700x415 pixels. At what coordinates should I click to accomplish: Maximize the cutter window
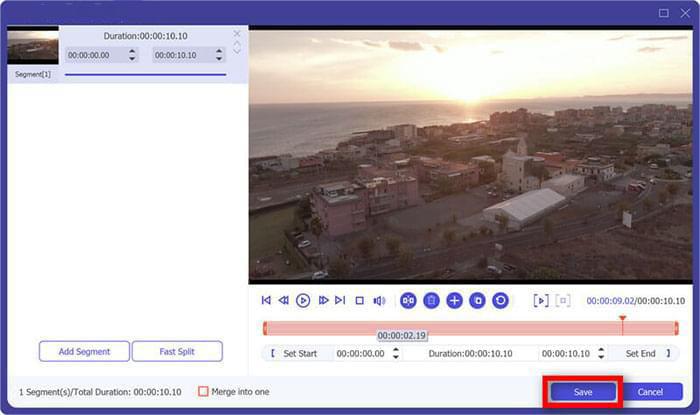pos(663,13)
